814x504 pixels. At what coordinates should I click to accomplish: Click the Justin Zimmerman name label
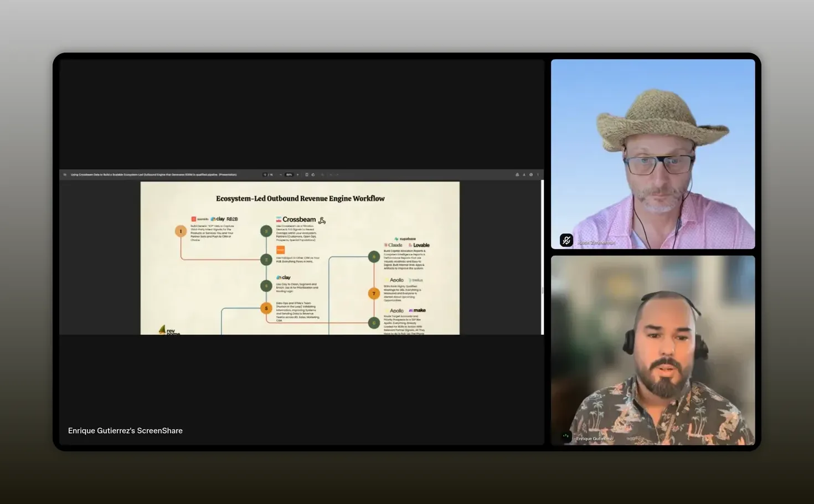point(596,243)
